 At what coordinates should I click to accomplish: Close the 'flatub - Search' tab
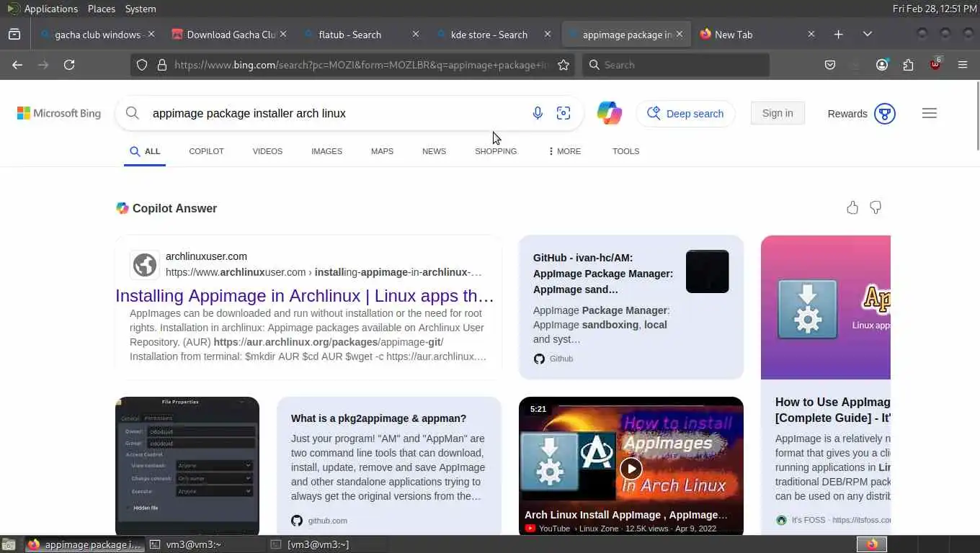point(416,34)
